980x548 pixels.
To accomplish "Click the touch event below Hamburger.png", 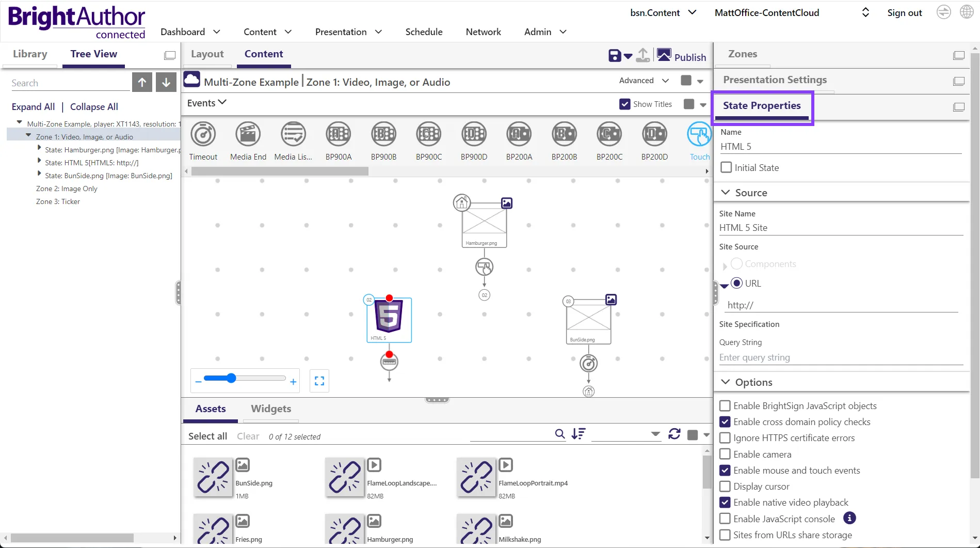I will pyautogui.click(x=484, y=267).
